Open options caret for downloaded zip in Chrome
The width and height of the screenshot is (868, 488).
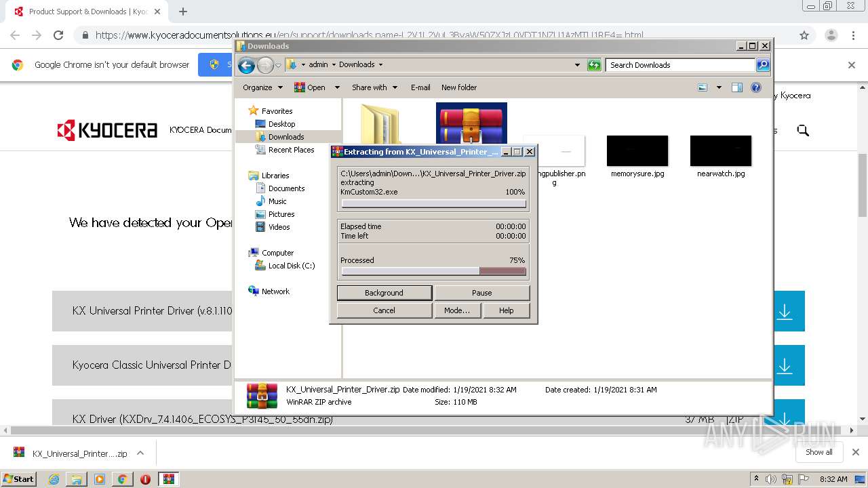[140, 453]
